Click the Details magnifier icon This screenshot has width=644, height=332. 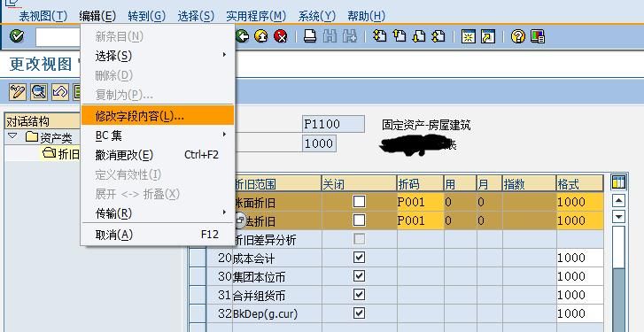click(x=39, y=92)
